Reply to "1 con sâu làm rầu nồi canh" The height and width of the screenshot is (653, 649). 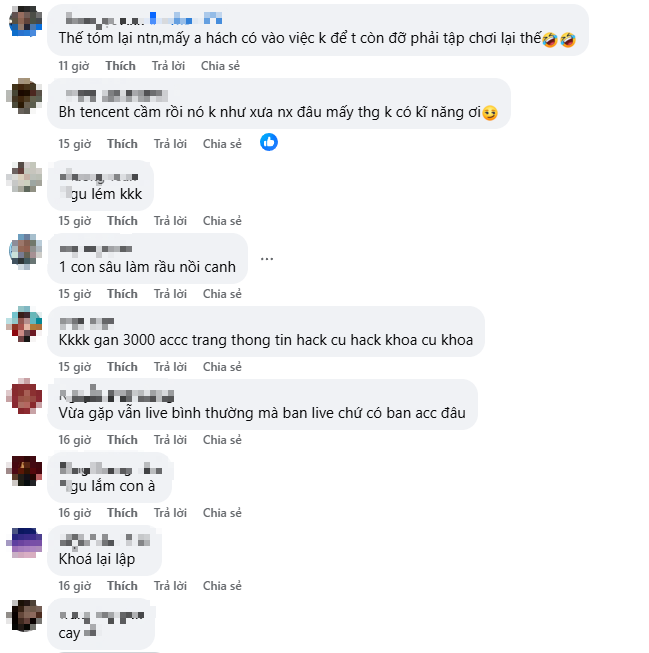[x=169, y=294]
